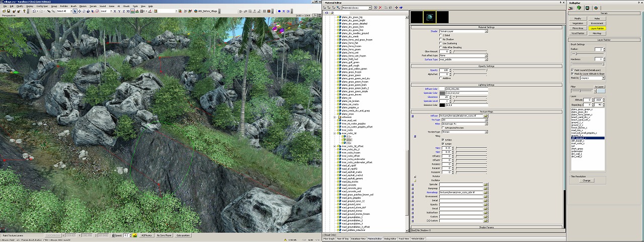This screenshot has height=242, width=644.
Task: Open the Terrain tab icon in RollupBar
Action: [x=579, y=8]
